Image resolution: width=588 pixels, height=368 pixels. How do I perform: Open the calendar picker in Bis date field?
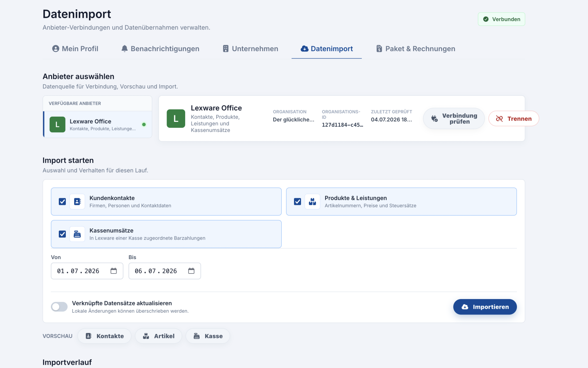click(x=191, y=271)
